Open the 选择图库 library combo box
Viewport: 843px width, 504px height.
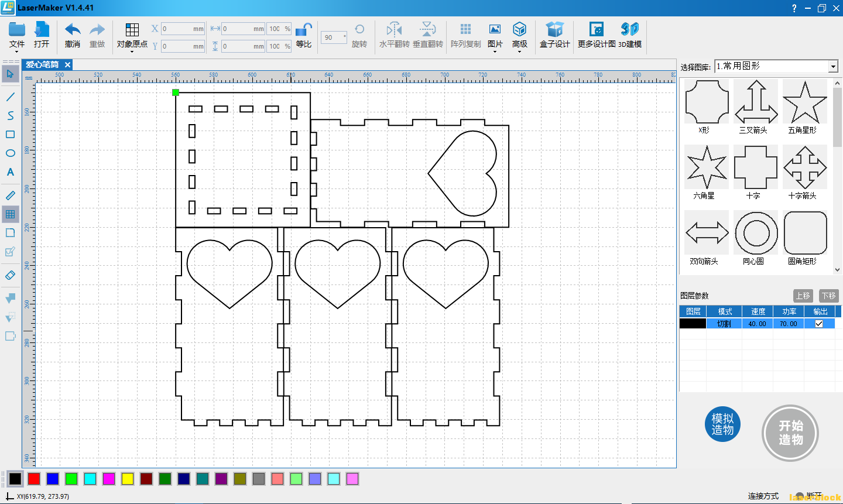click(x=776, y=66)
